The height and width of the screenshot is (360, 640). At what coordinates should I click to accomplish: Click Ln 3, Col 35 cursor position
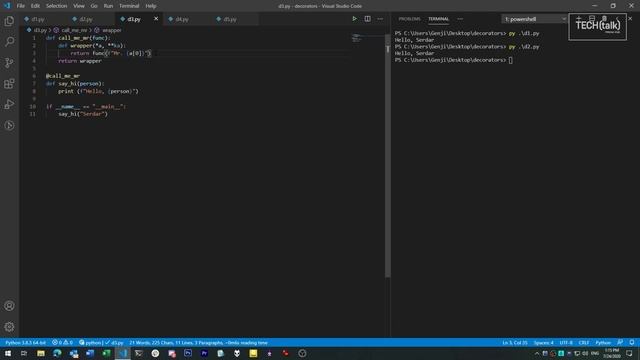click(x=515, y=342)
